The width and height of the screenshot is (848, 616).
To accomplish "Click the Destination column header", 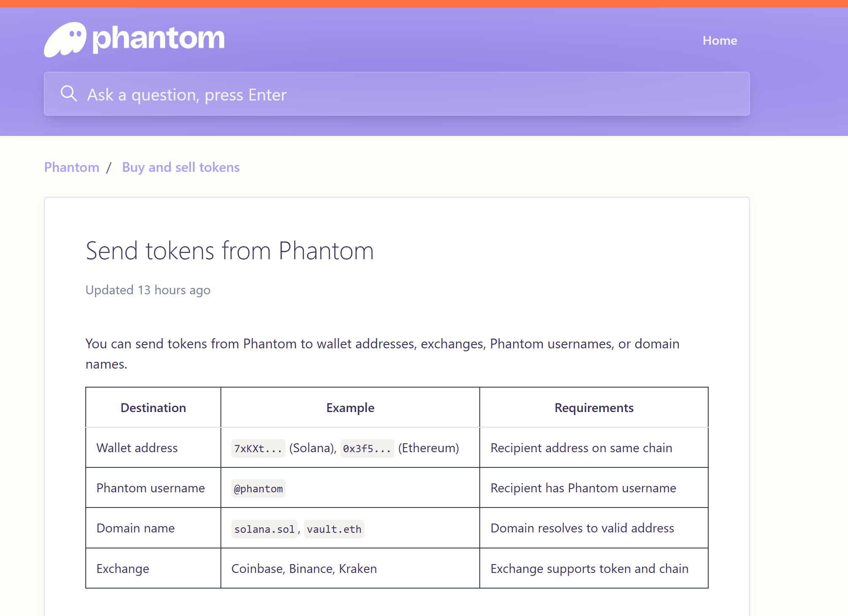I will [x=153, y=407].
